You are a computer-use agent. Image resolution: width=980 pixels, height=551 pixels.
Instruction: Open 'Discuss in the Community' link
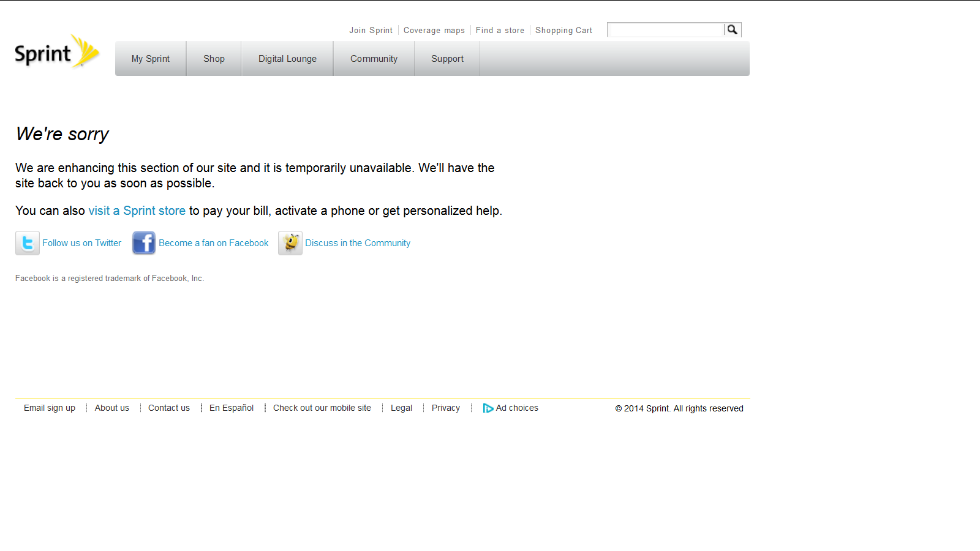point(358,243)
